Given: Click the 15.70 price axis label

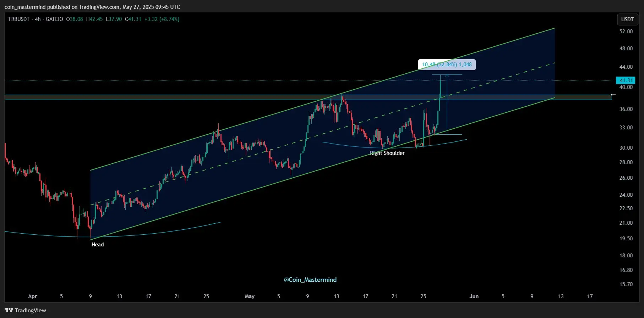Looking at the screenshot, I should 626,284.
